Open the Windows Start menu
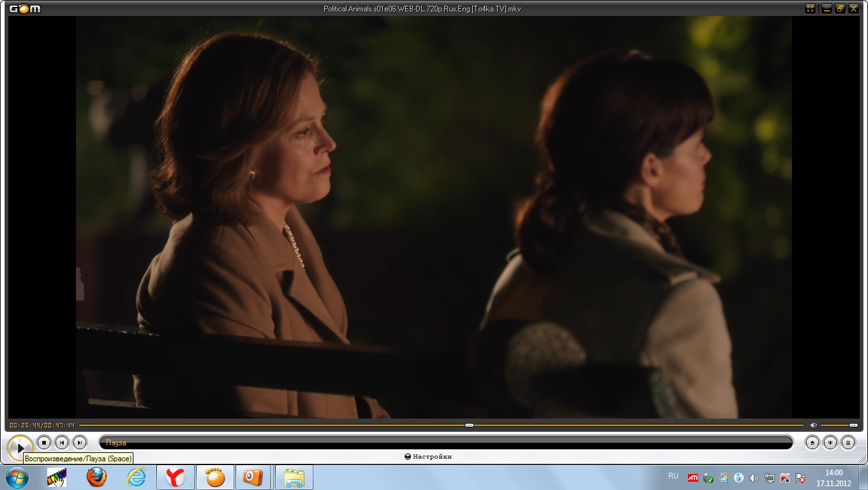 point(17,477)
